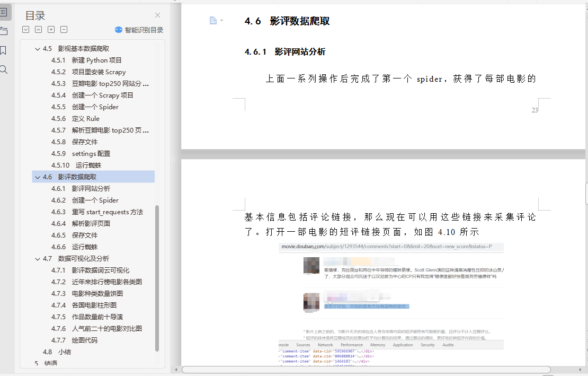This screenshot has height=376, width=588.
Task: Go to 4.5.6 定义 Rule
Action: (75, 118)
